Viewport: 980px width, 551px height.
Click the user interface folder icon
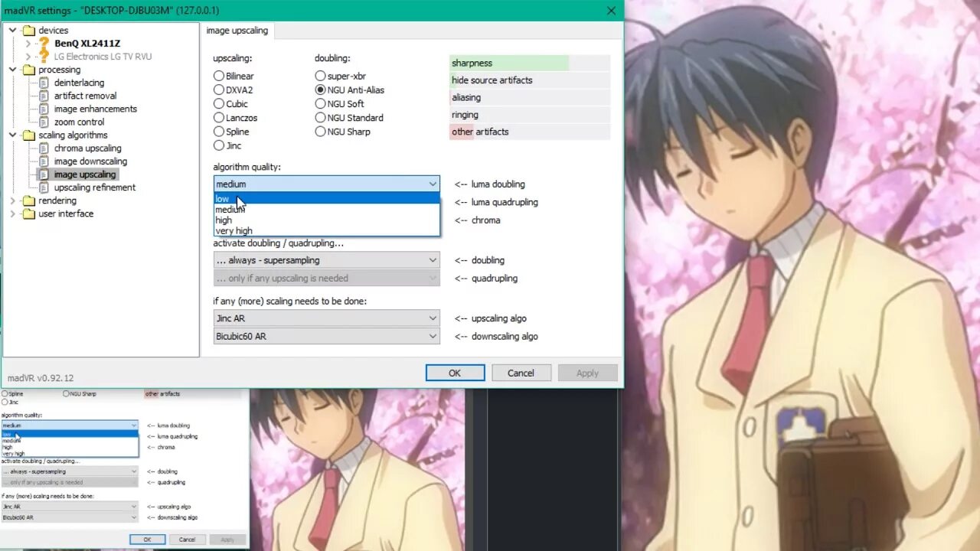point(29,214)
